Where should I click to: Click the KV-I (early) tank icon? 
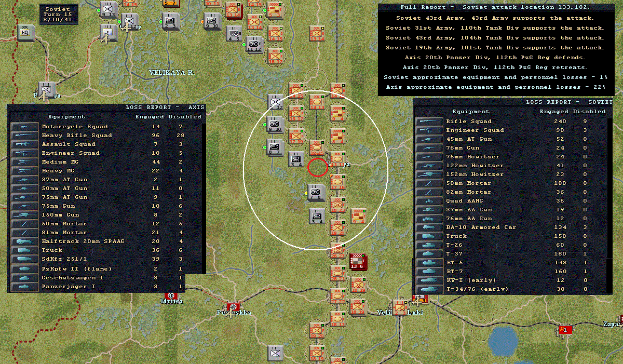pos(429,280)
